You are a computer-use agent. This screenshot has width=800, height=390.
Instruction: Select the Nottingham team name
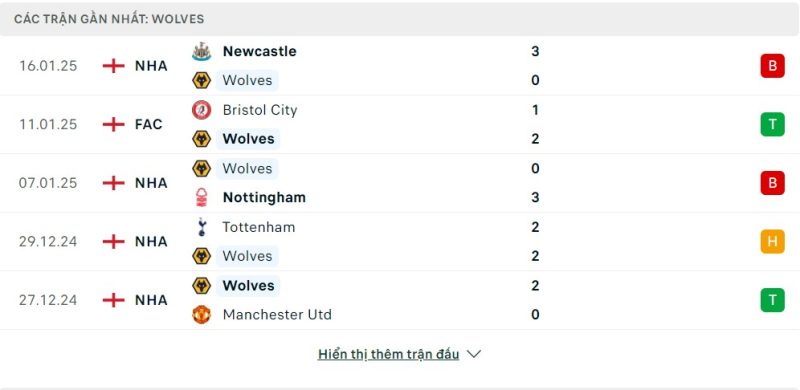click(264, 198)
